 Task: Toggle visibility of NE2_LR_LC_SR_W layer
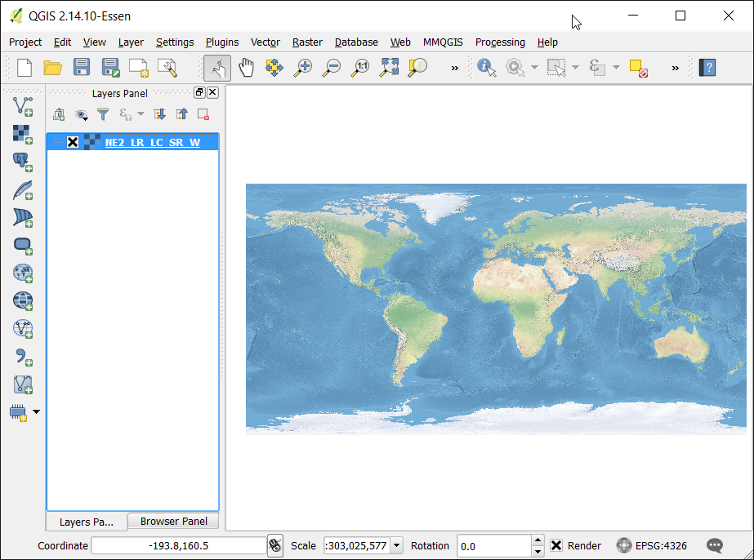click(73, 142)
